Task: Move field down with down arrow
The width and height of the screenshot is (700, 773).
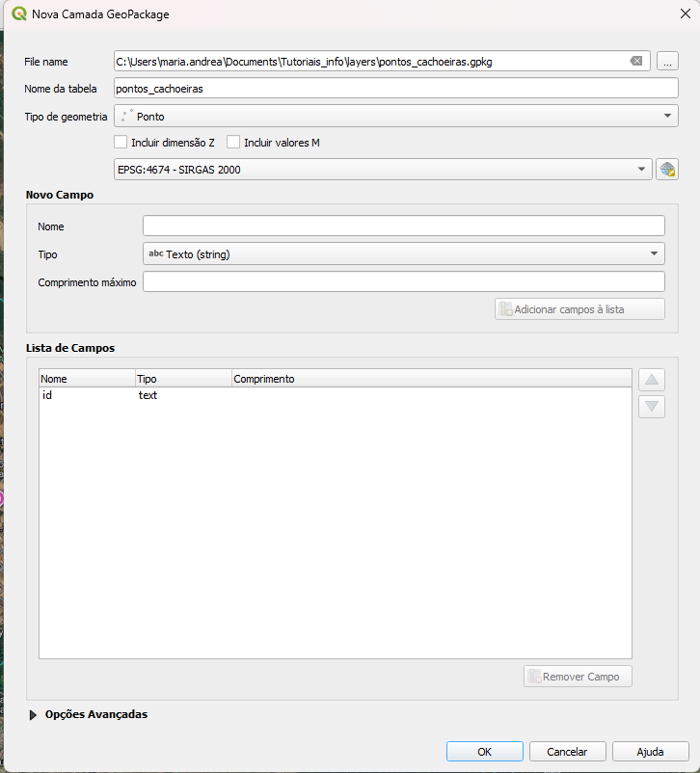Action: point(652,406)
